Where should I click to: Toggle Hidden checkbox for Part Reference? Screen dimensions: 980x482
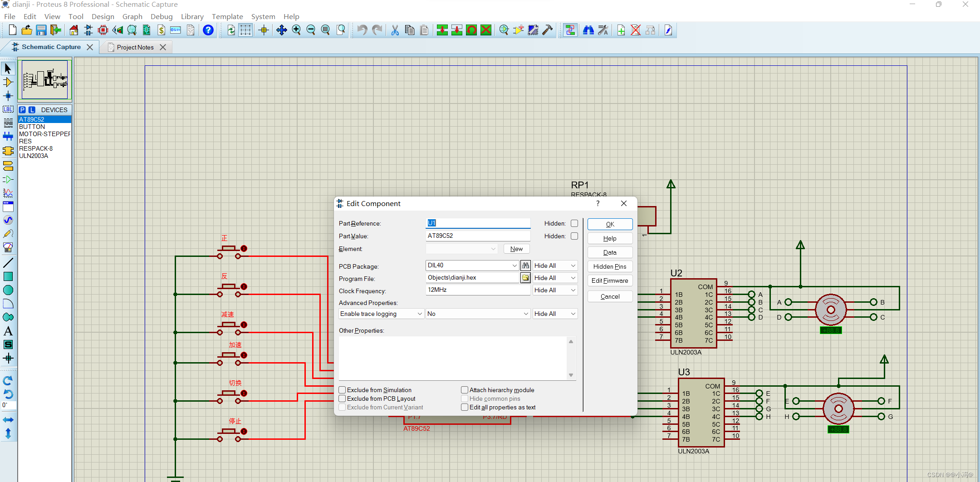click(574, 223)
